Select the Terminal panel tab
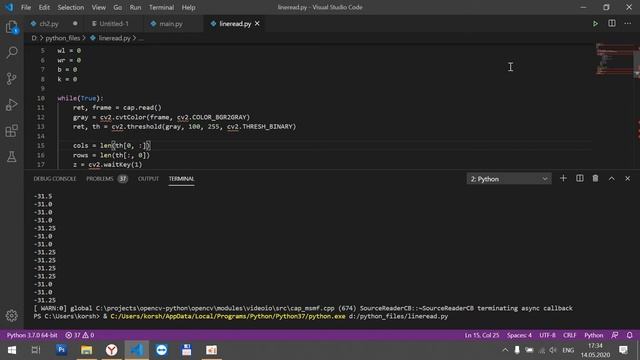 [x=181, y=179]
